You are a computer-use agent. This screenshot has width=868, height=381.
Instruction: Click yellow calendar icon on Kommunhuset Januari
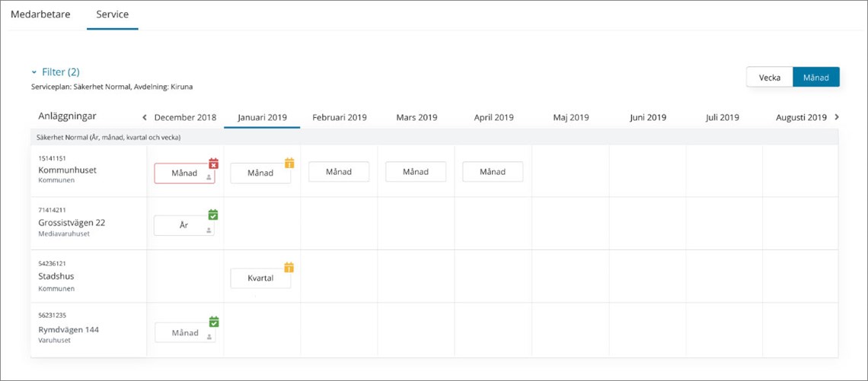pos(289,163)
